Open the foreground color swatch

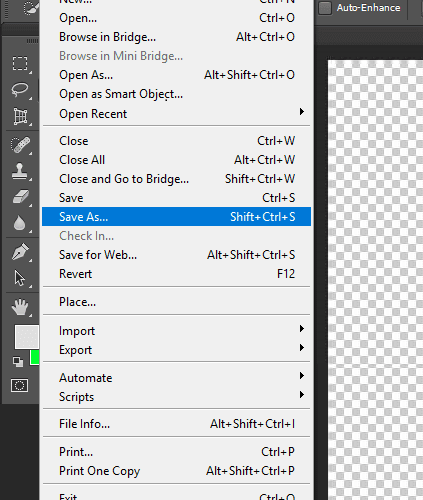point(27,337)
